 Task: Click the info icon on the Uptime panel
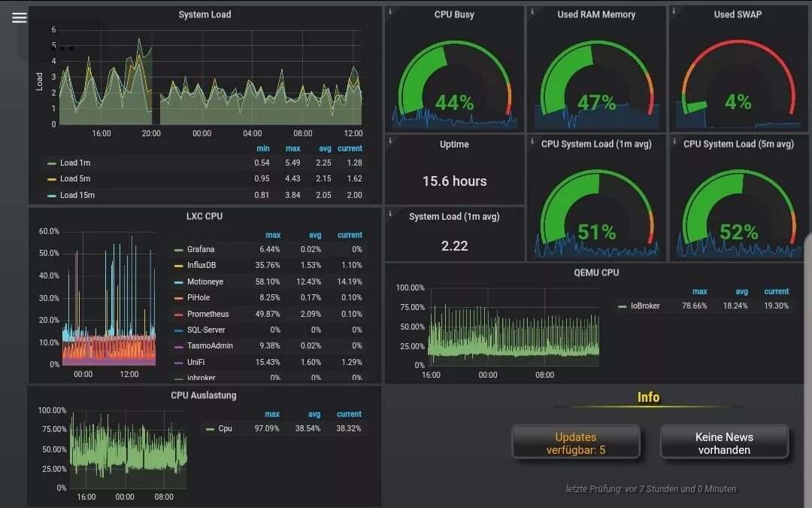coord(389,139)
